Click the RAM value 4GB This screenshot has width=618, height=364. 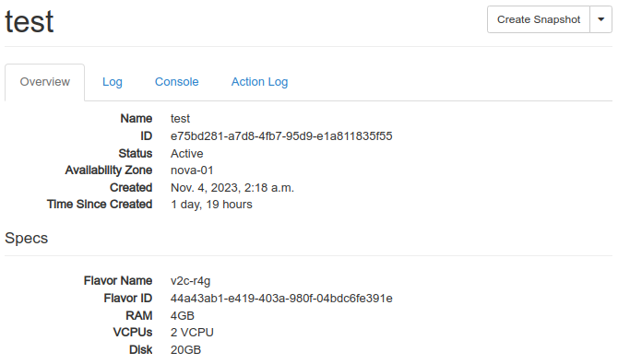pos(183,316)
